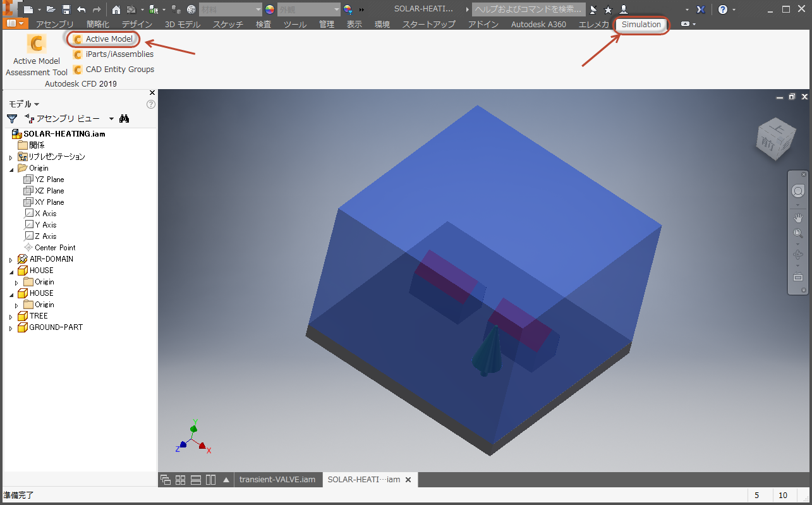Click the New file icon

pyautogui.click(x=28, y=9)
